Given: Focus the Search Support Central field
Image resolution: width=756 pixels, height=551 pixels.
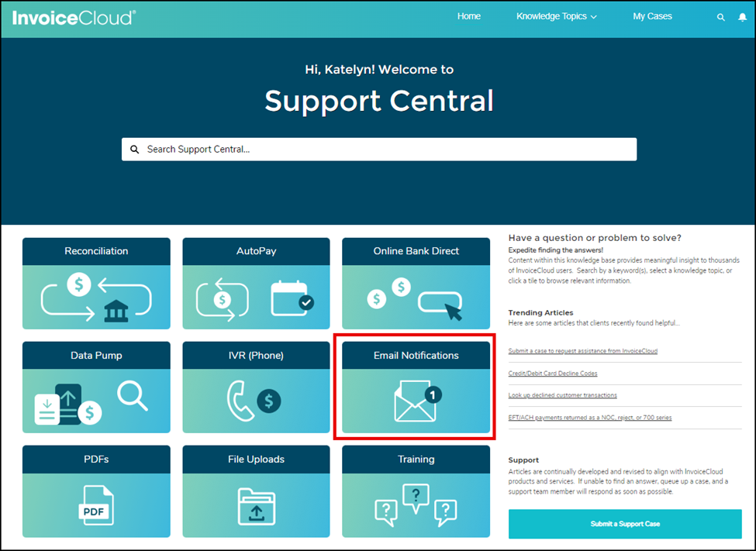Looking at the screenshot, I should point(379,150).
